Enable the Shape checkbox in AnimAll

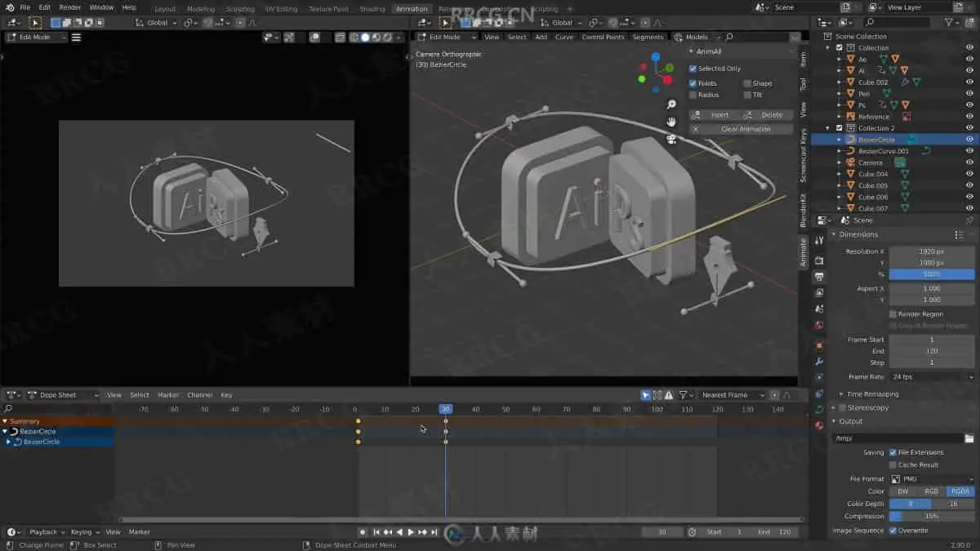click(747, 83)
